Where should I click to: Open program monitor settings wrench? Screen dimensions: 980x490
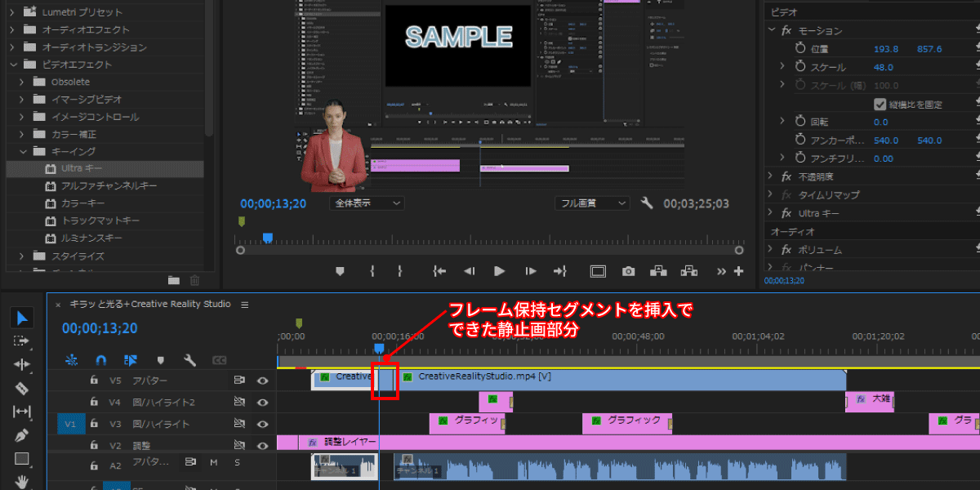648,203
